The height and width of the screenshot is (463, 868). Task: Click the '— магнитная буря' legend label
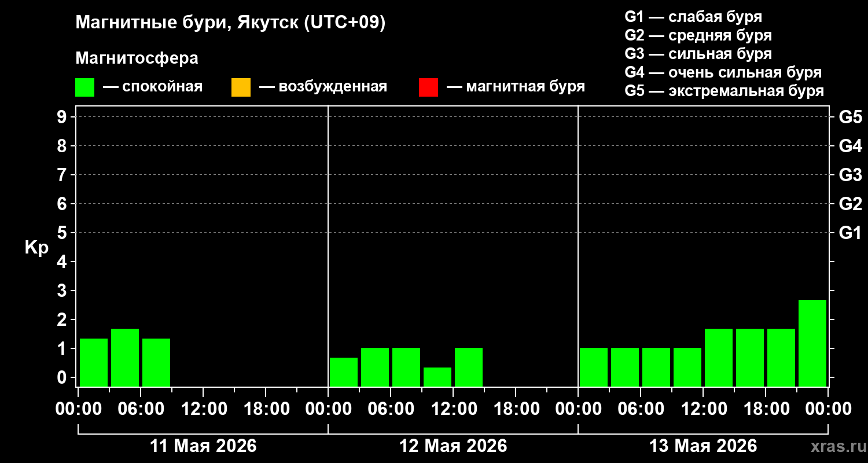click(516, 87)
